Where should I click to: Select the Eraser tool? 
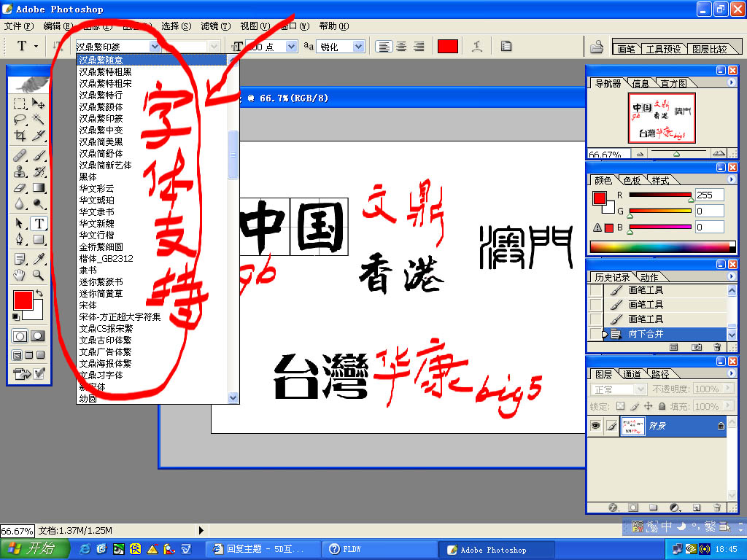tap(20, 187)
